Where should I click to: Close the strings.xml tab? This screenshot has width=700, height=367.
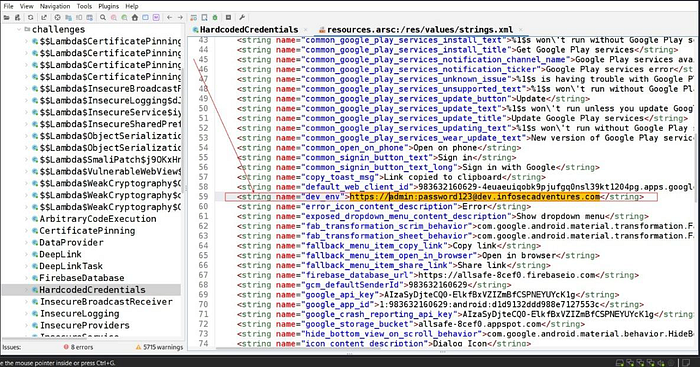coord(520,30)
